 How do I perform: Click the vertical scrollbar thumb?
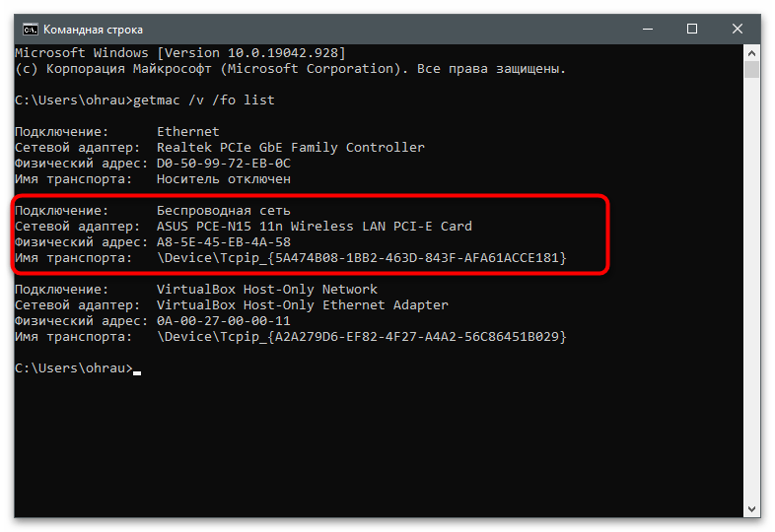point(751,70)
